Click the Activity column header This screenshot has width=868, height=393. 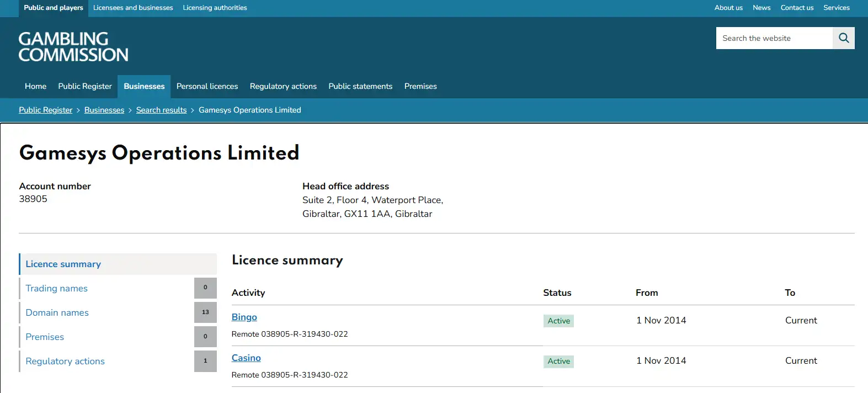[x=248, y=293]
